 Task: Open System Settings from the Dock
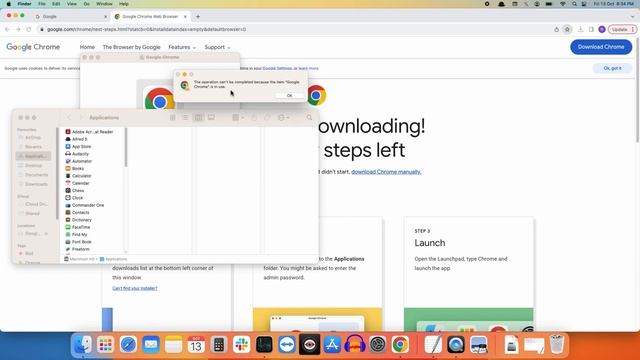click(378, 344)
